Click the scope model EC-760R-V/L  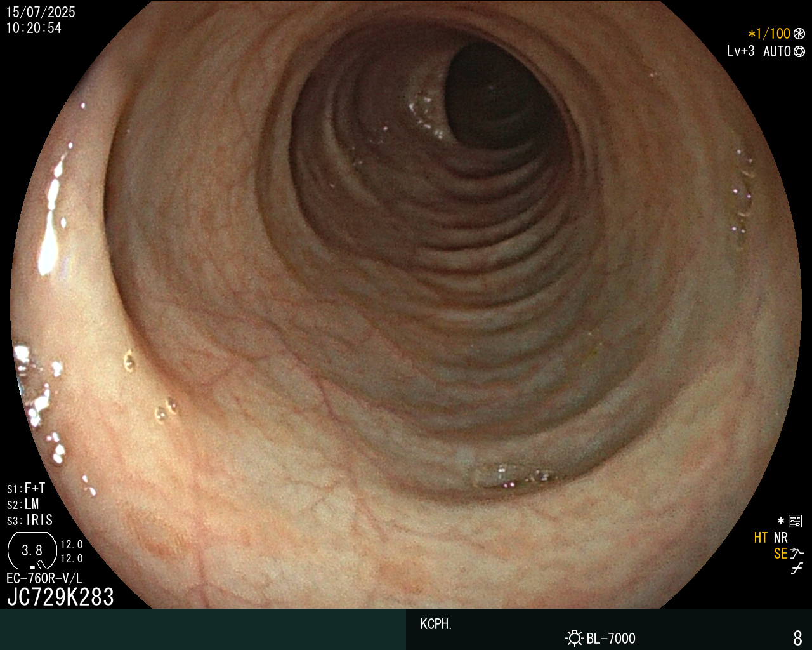[x=44, y=578]
